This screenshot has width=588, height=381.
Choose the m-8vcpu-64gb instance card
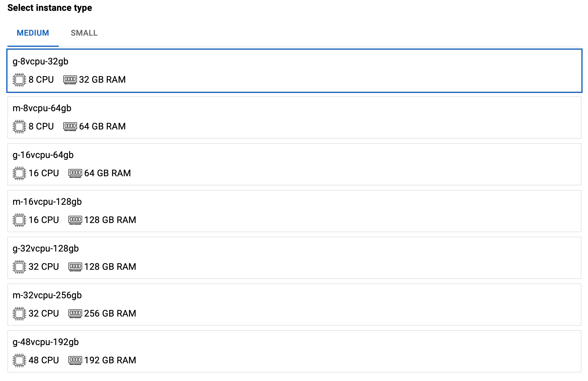coord(294,117)
